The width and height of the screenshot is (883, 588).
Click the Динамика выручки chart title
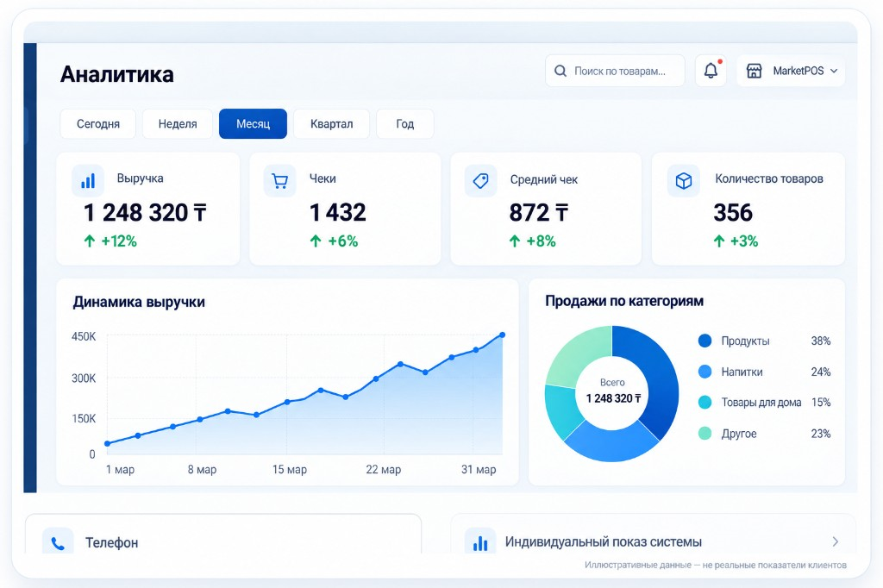pos(139,302)
